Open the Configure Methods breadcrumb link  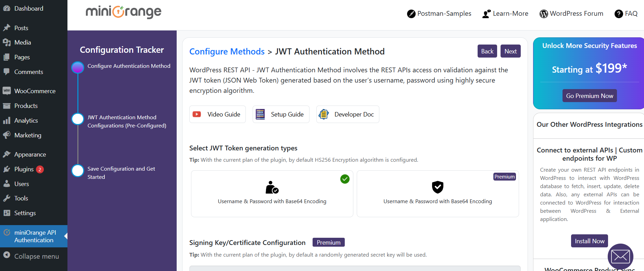coord(227,51)
